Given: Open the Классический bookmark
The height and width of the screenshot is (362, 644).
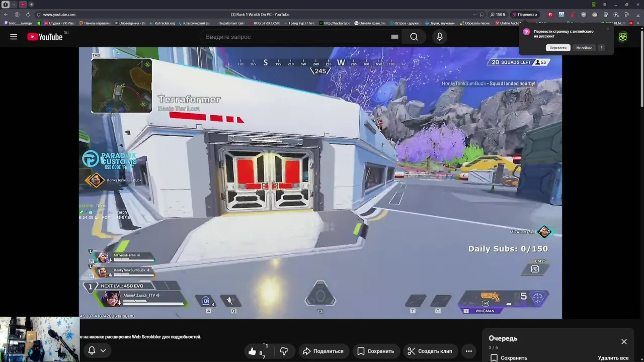Looking at the screenshot, I should [195, 23].
